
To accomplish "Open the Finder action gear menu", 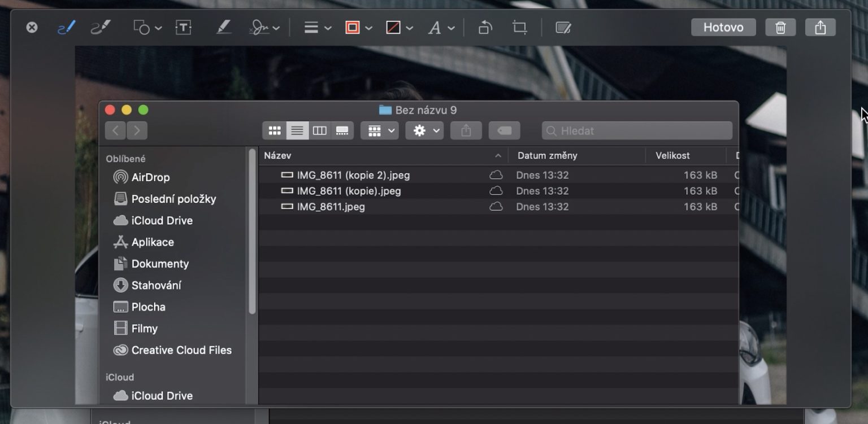I will [424, 130].
